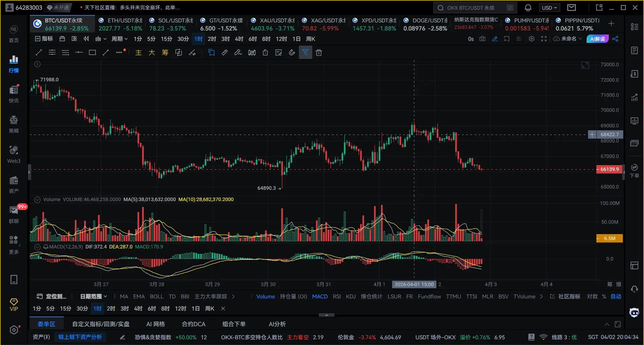Click the 2026-04-01 15:00 time marker
The width and height of the screenshot is (644, 345).
tap(414, 284)
